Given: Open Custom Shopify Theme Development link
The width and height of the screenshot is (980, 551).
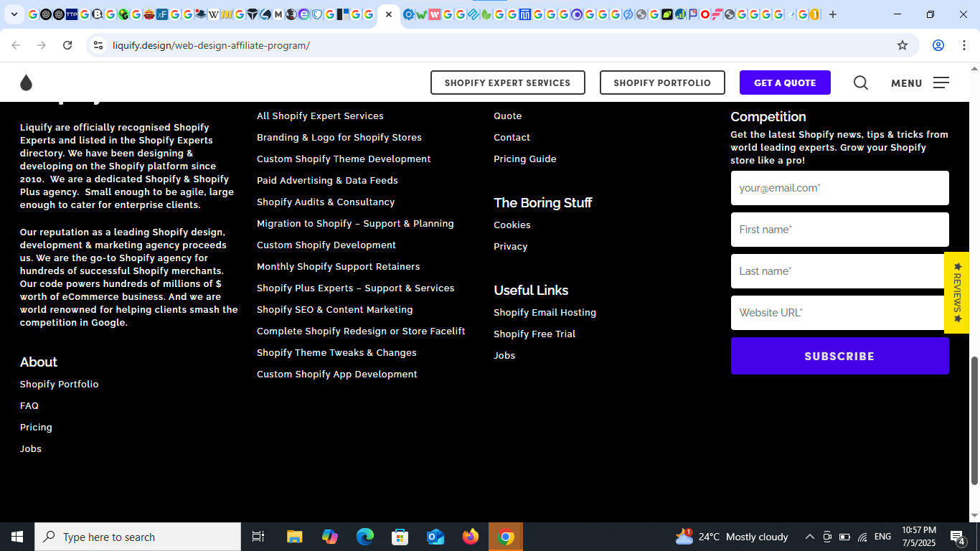Looking at the screenshot, I should [x=344, y=159].
